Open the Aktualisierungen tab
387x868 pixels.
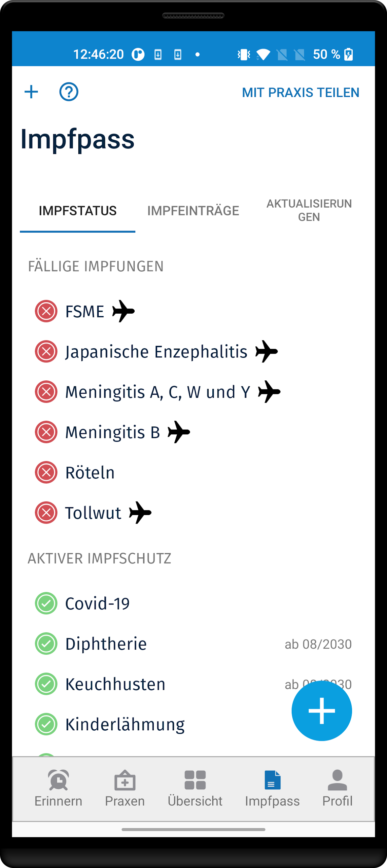[309, 211]
